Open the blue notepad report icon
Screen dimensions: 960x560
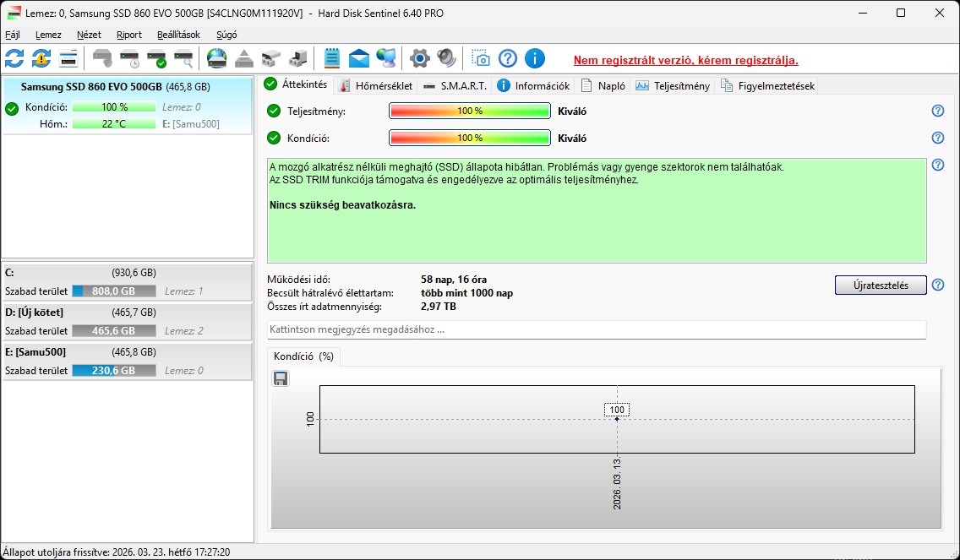tap(331, 59)
